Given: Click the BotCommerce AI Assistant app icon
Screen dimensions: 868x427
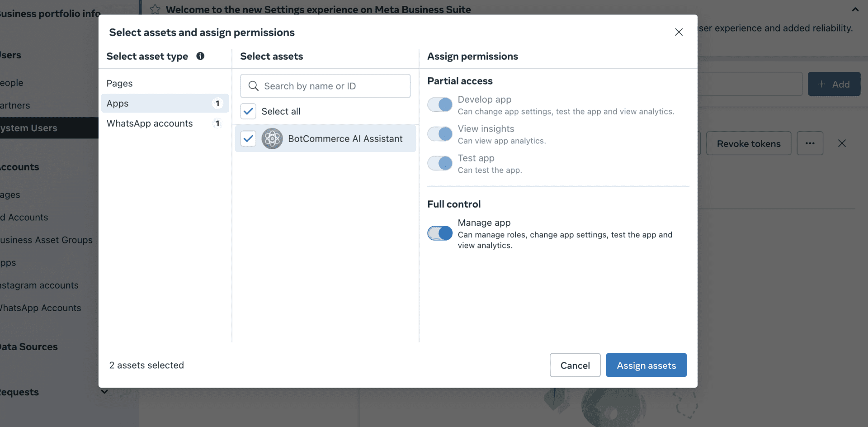Looking at the screenshot, I should pos(272,139).
